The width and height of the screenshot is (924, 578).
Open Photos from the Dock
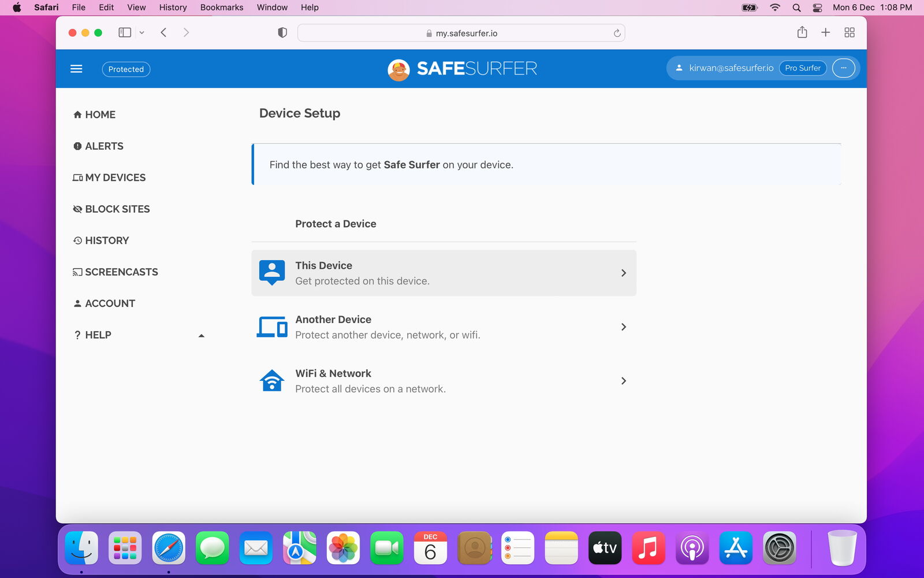pyautogui.click(x=343, y=547)
